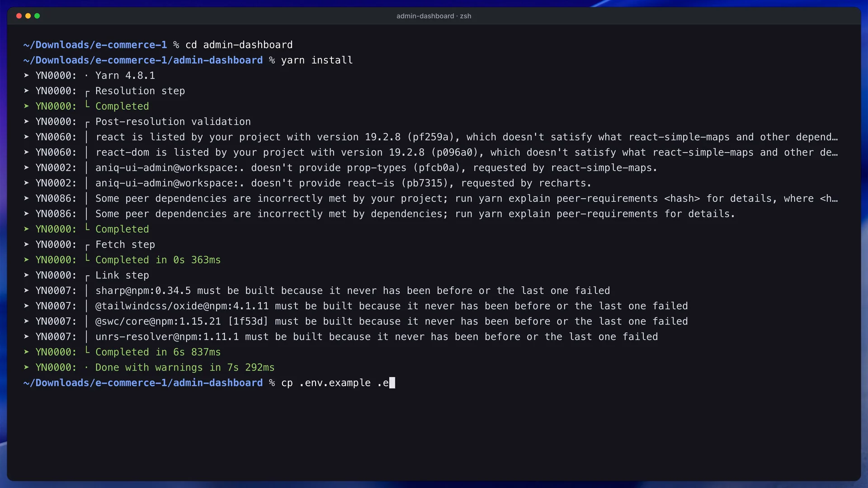Click the green zoom window button
This screenshot has width=868, height=488.
(x=37, y=16)
